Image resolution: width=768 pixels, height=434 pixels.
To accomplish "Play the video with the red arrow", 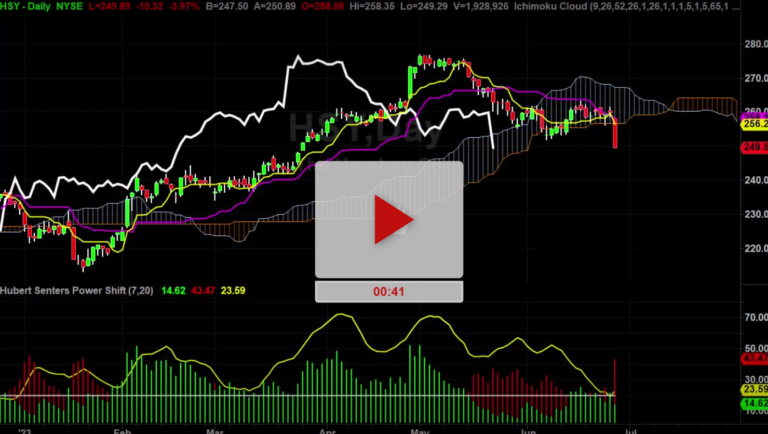I will click(390, 219).
